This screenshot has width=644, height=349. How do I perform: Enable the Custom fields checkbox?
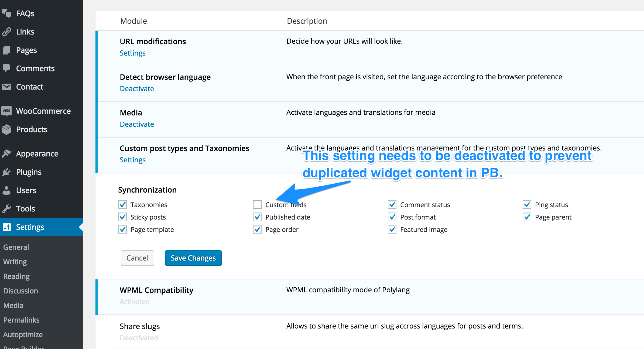tap(257, 204)
